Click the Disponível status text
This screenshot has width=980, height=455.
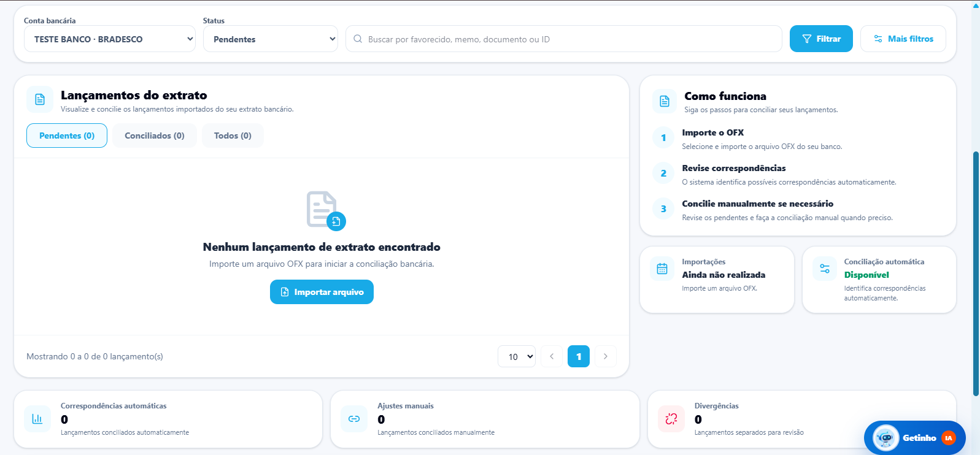coord(866,275)
